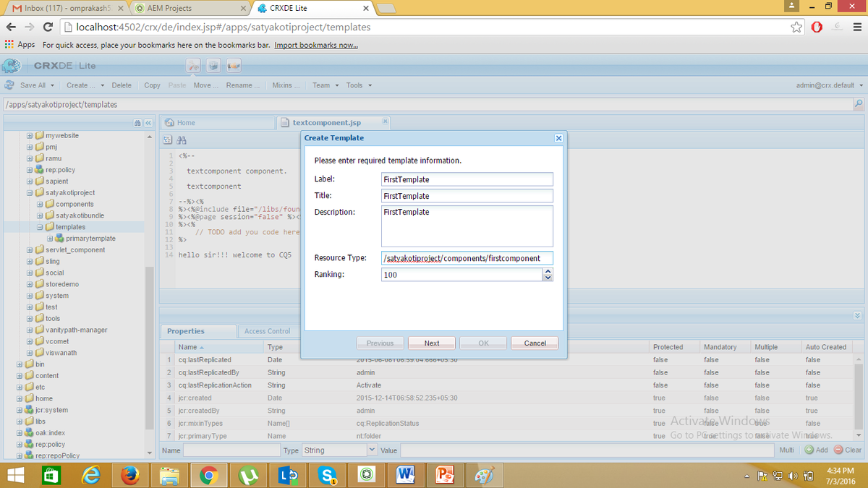Viewport: 868px width, 488px height.
Task: Click the Import bookmarks now link
Action: pyautogui.click(x=316, y=45)
